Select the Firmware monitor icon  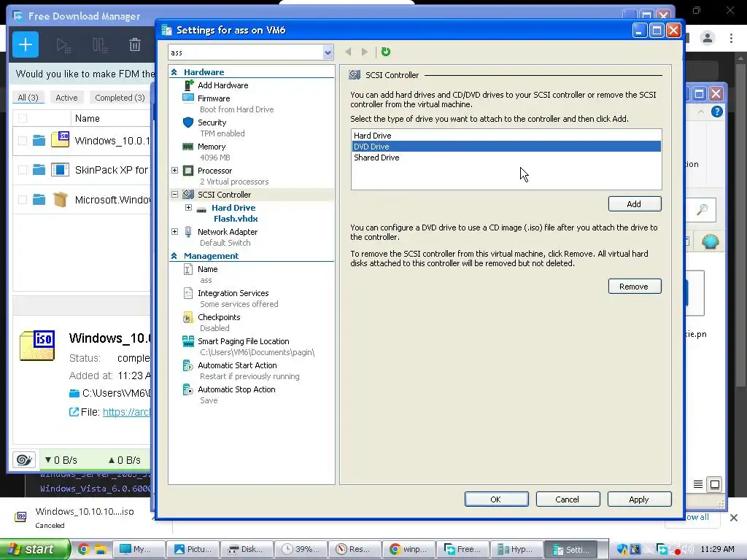pos(188,98)
